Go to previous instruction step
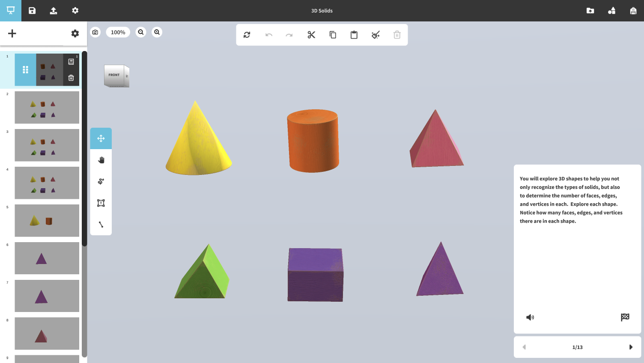This screenshot has height=363, width=644. (x=524, y=347)
